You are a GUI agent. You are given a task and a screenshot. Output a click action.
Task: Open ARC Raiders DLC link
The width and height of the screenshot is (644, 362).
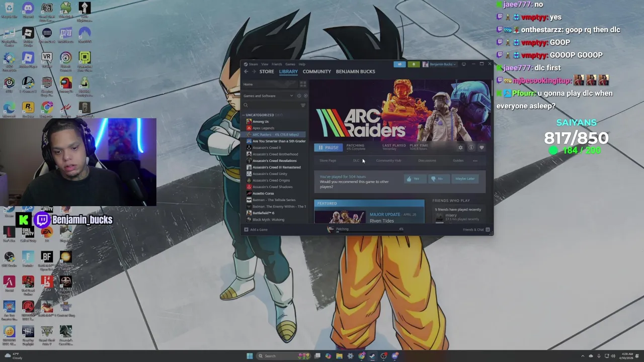[x=356, y=161]
